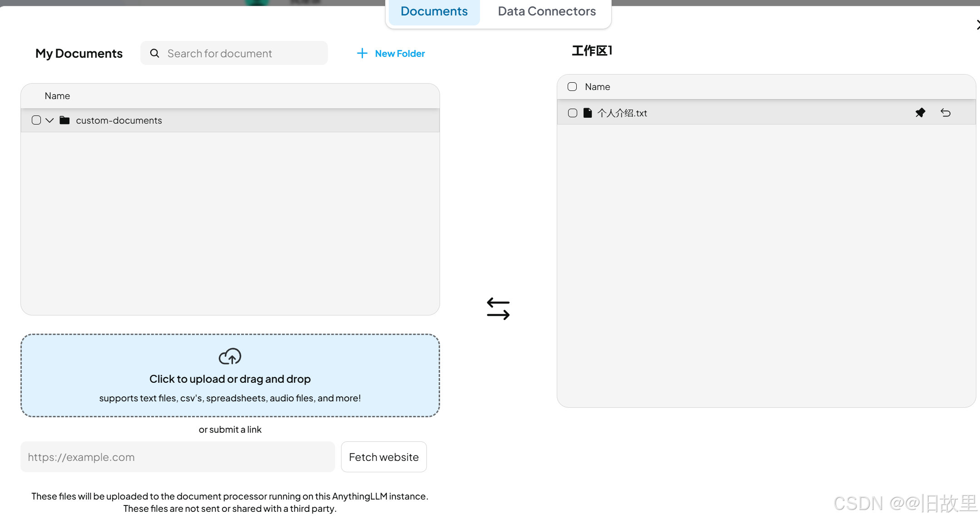Screen dimensions: 980x520
Task: Click the plus icon beside New Folder
Action: (362, 53)
